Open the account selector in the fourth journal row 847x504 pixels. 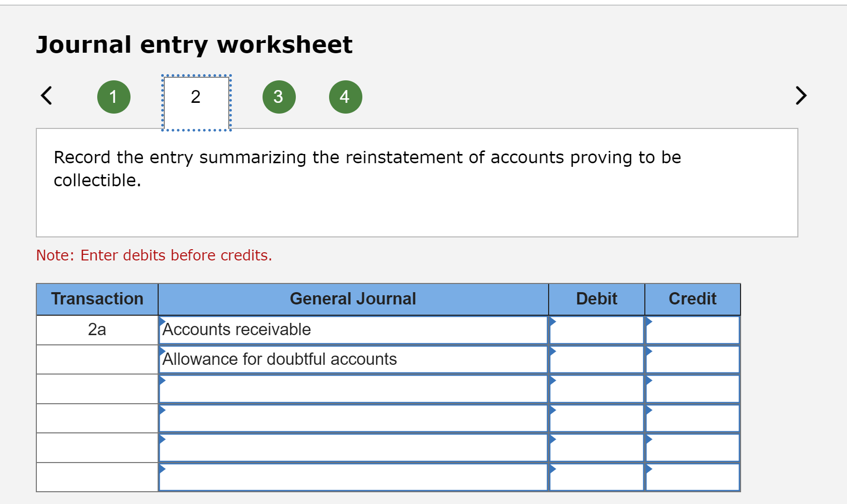pyautogui.click(x=162, y=411)
